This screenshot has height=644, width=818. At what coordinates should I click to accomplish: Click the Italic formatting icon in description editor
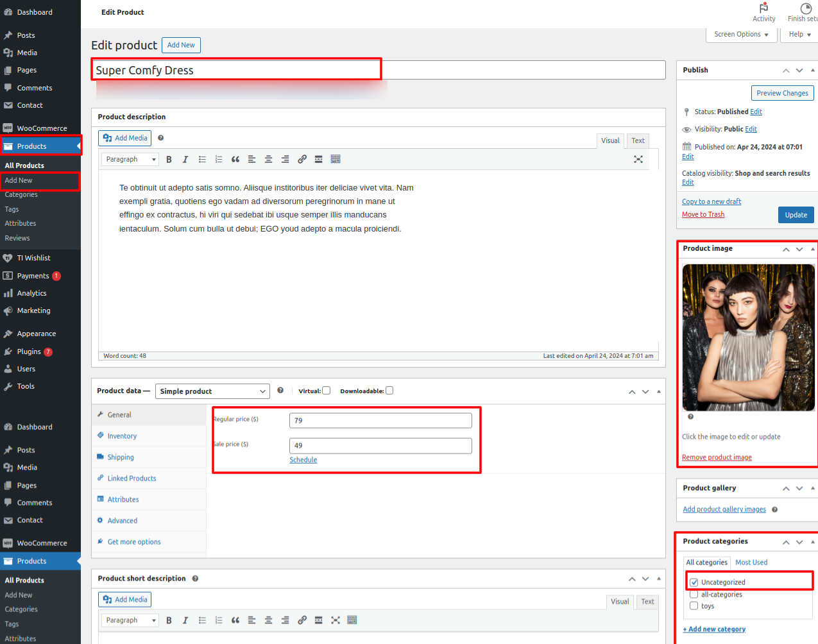click(185, 160)
